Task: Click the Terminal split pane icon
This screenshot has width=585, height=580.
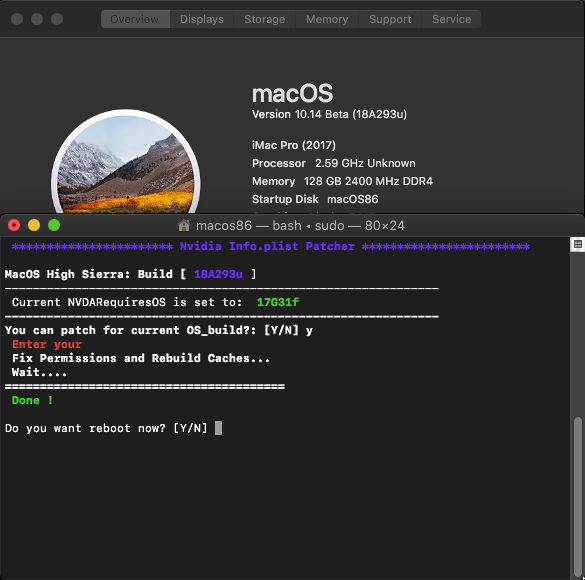Action: click(578, 244)
